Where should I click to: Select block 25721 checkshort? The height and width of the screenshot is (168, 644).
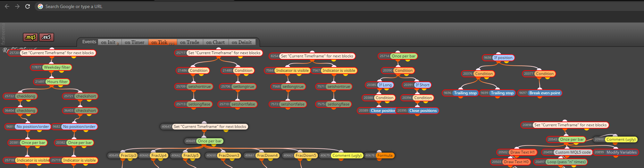coord(80,96)
